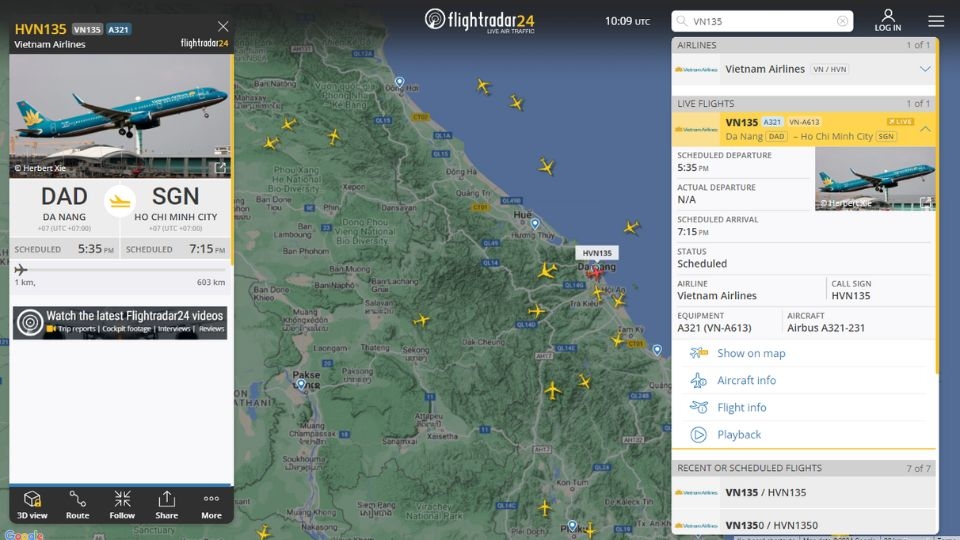Follow the selected aircraft

122,504
